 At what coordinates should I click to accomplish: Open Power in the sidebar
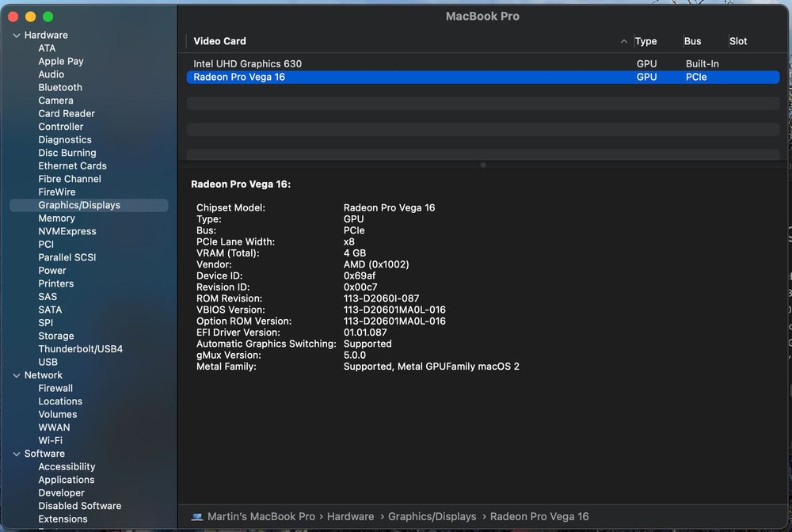[x=52, y=271]
